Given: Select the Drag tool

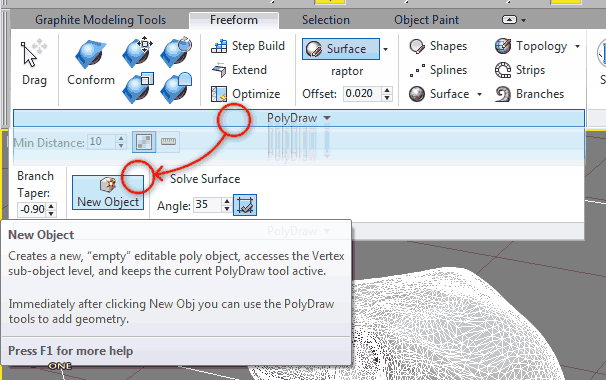Looking at the screenshot, I should click(34, 64).
